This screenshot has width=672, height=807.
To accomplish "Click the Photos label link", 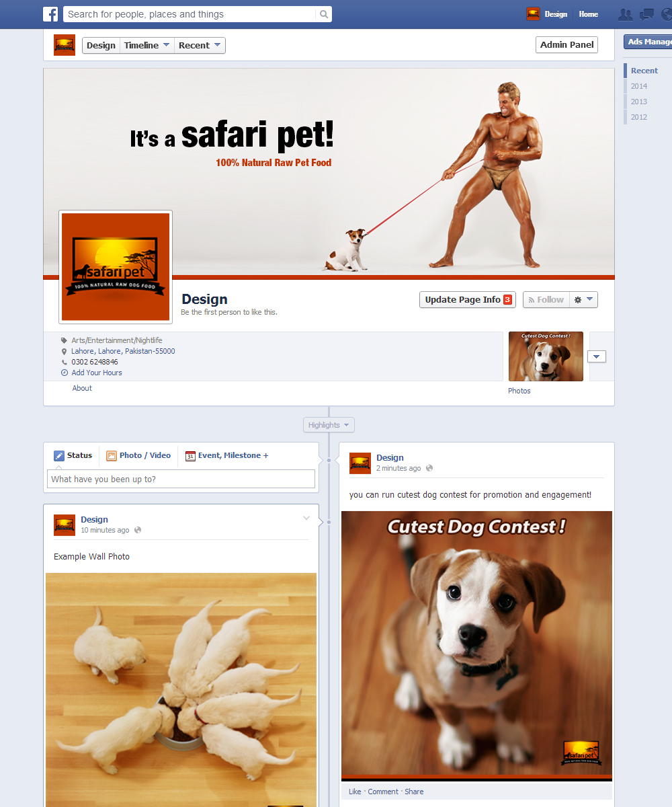I will click(519, 391).
